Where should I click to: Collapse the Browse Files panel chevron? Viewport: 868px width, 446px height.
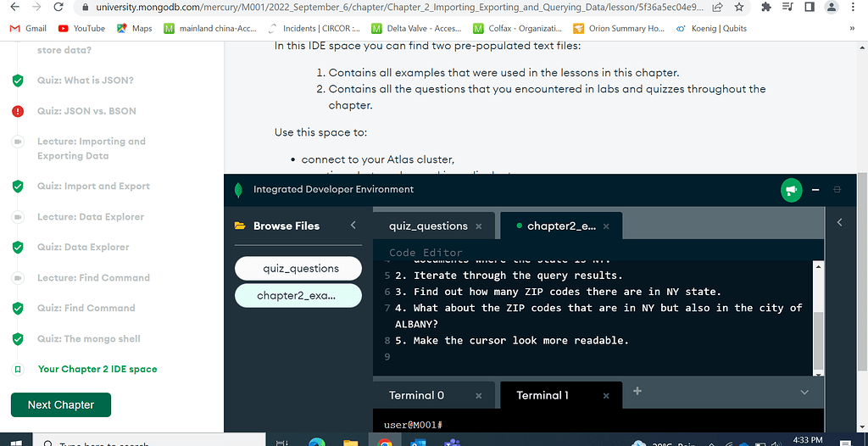click(x=353, y=226)
